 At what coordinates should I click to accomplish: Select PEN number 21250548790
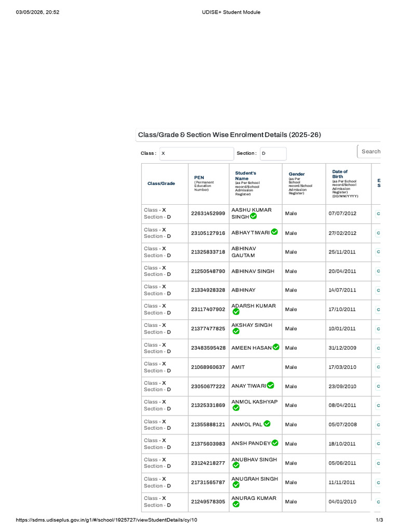click(x=208, y=271)
